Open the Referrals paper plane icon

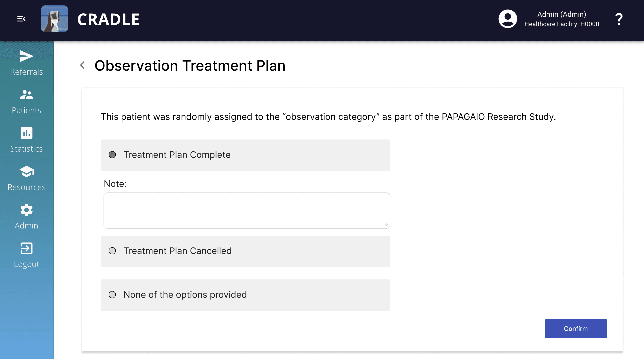point(27,56)
